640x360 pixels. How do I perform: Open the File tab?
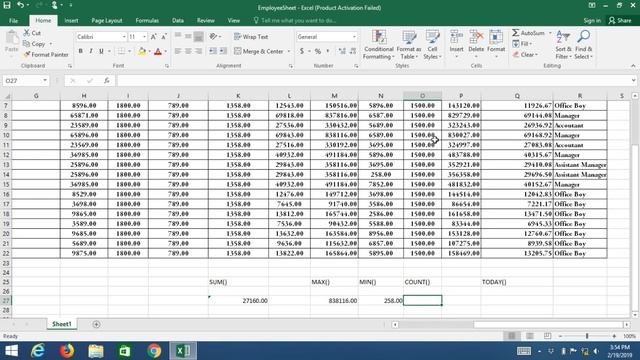(13, 20)
